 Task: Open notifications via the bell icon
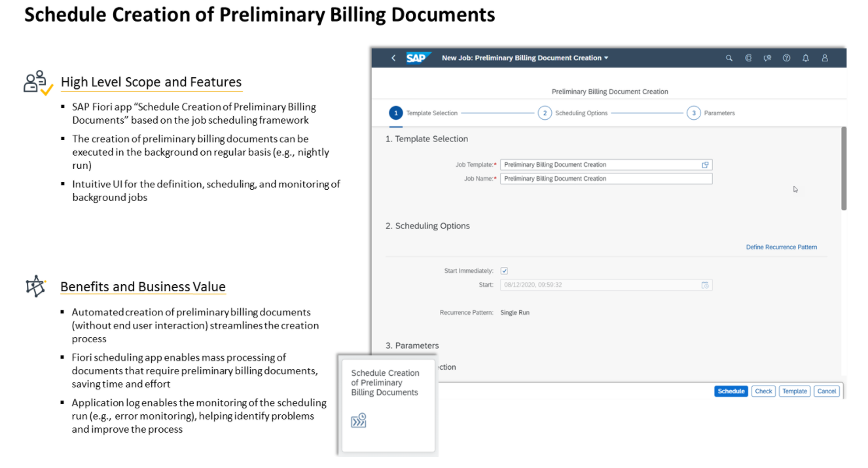click(806, 58)
